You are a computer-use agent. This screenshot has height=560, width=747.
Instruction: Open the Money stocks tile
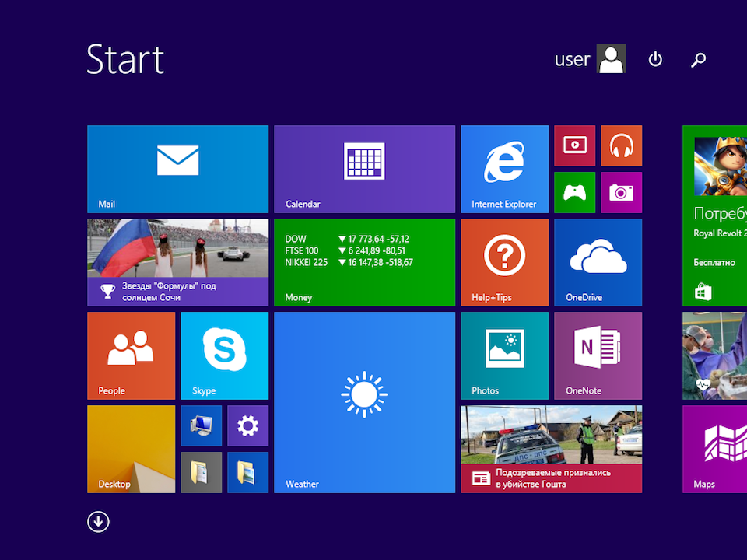coord(364,262)
